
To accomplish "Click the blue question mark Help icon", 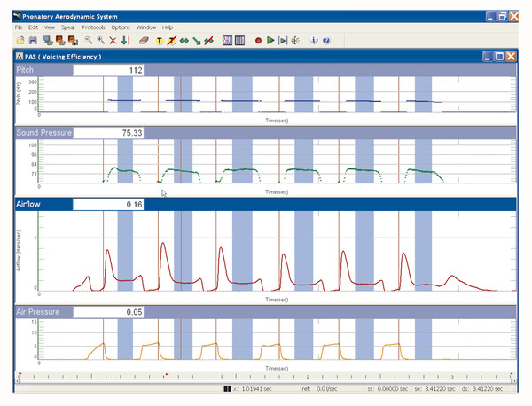I will (x=326, y=40).
